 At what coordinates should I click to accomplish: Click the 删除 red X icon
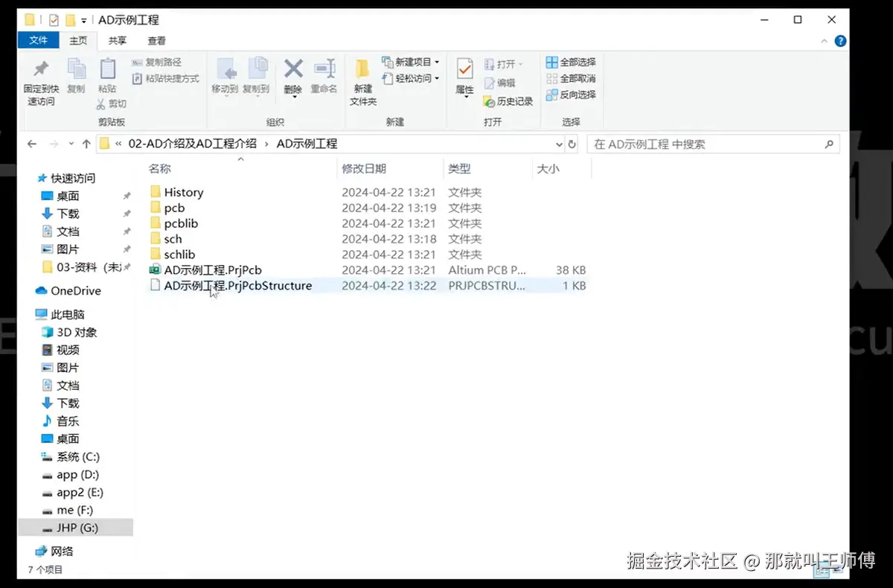click(x=293, y=69)
